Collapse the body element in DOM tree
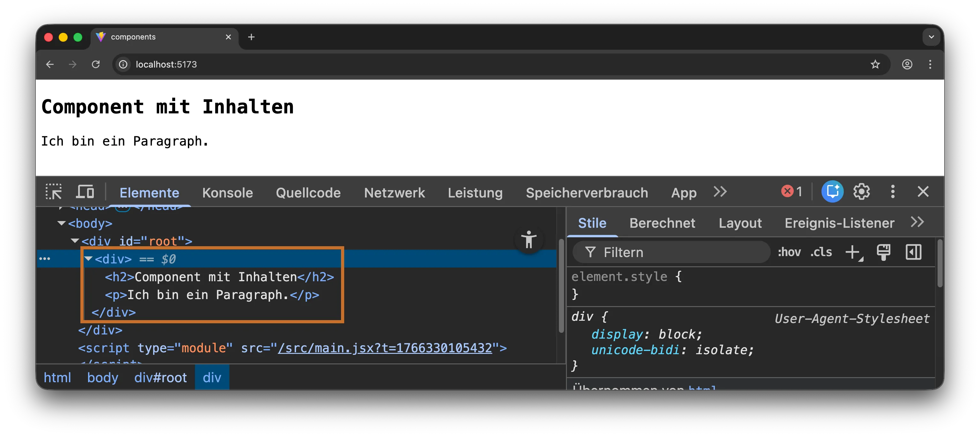980x437 pixels. pos(61,224)
